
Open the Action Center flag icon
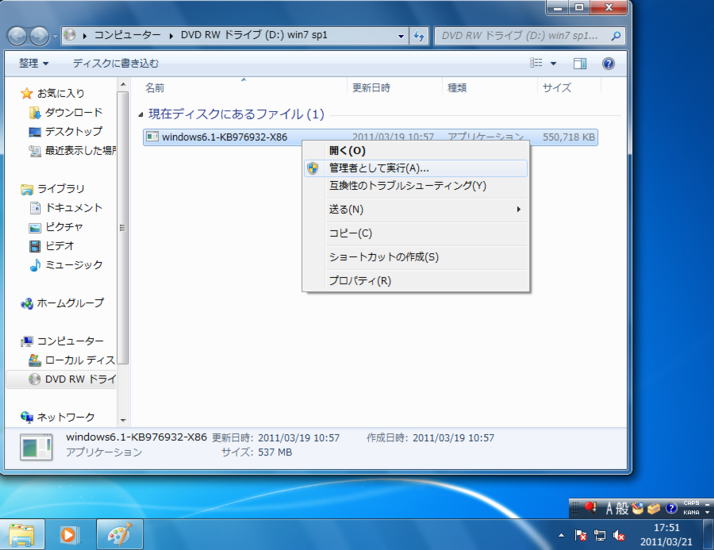(581, 535)
